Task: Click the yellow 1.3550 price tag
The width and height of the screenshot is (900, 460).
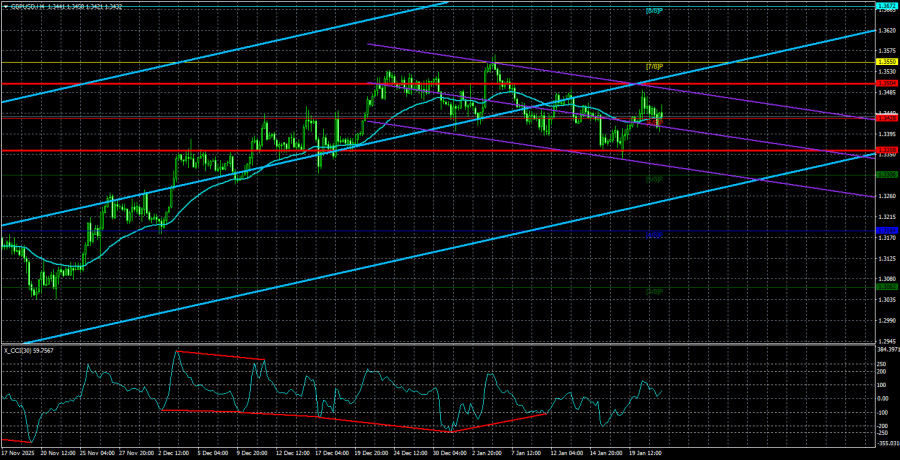Action: 885,62
